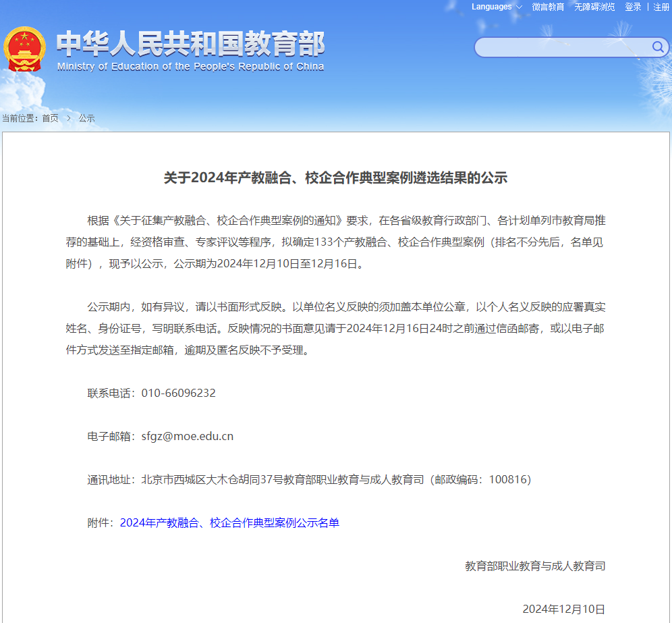Open attachment 2024年产教融合、校企合作典型案例公示名单
This screenshot has height=623, width=672.
coord(229,522)
